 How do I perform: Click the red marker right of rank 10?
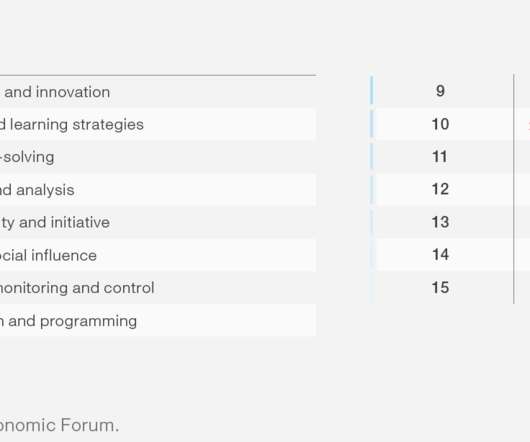528,124
